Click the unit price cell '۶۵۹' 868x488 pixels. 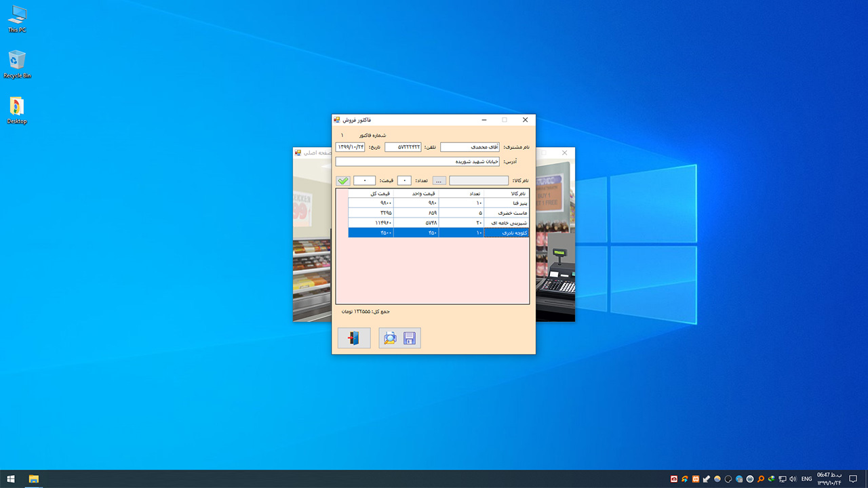click(416, 213)
